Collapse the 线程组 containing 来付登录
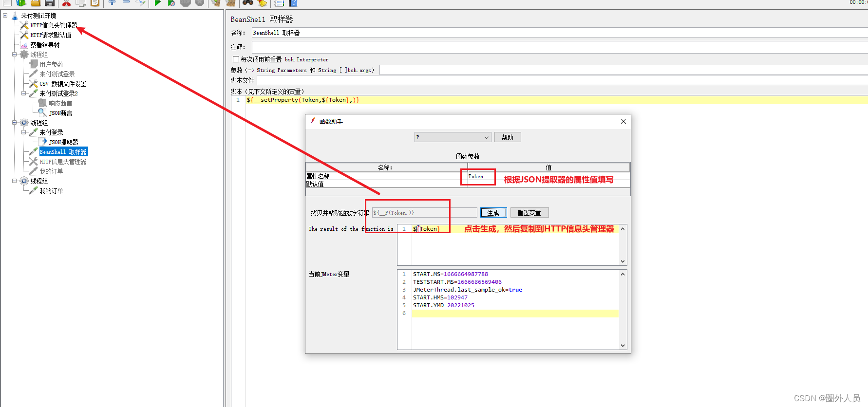Image resolution: width=868 pixels, height=407 pixels. 14,123
